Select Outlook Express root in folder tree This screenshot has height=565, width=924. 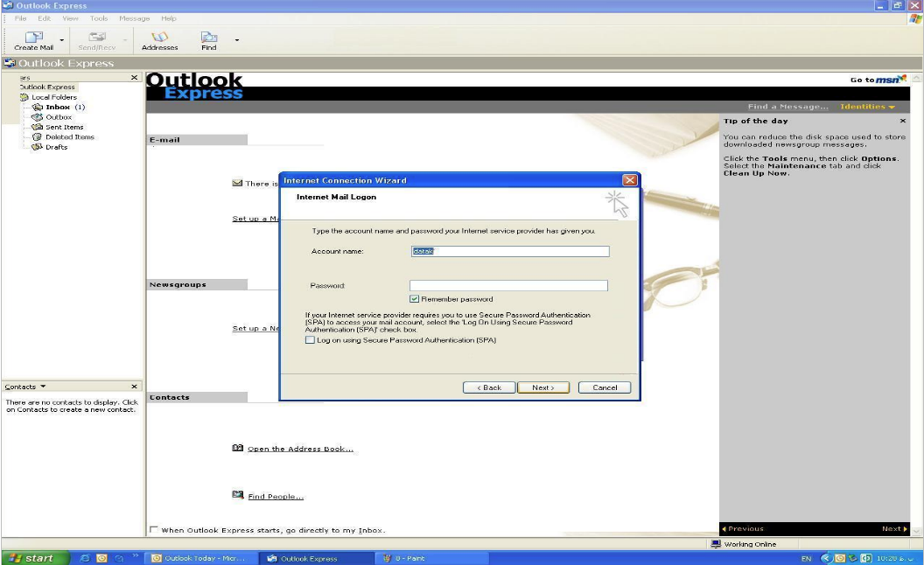coord(47,87)
